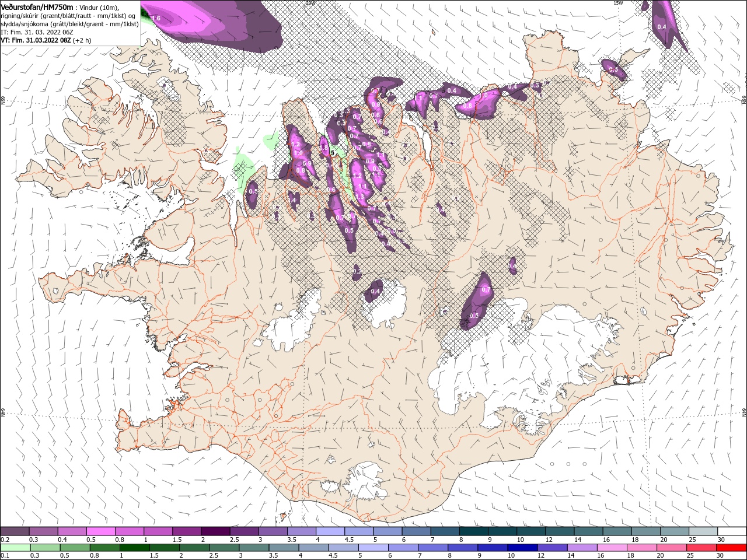
Task: Select the pale grey 25 snow scale swatch
Action: point(704,531)
